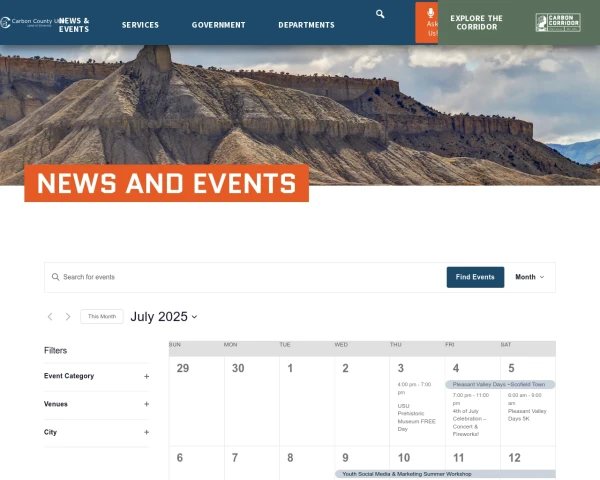600x480 pixels.
Task: Open the Services menu
Action: [x=140, y=25]
